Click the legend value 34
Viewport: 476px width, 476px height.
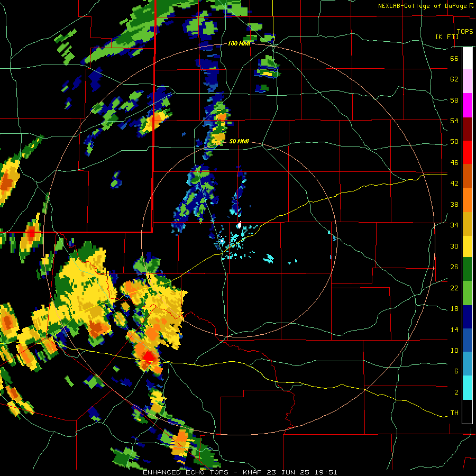[454, 225]
